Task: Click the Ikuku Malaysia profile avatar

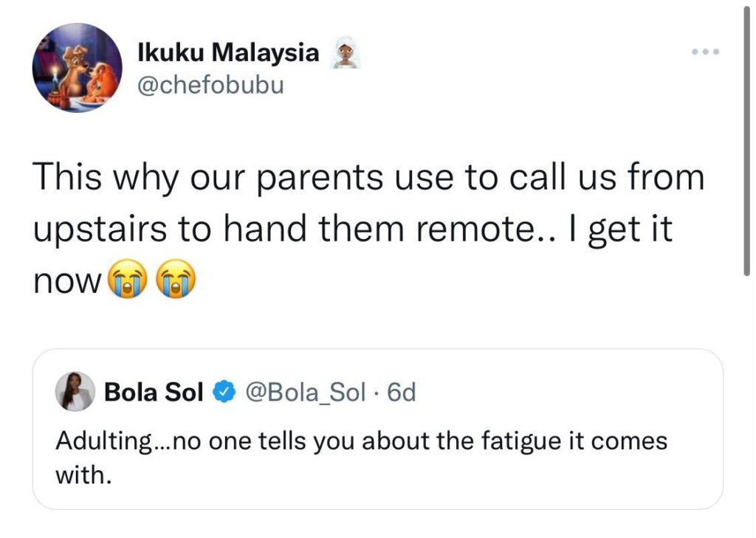Action: pyautogui.click(x=76, y=67)
